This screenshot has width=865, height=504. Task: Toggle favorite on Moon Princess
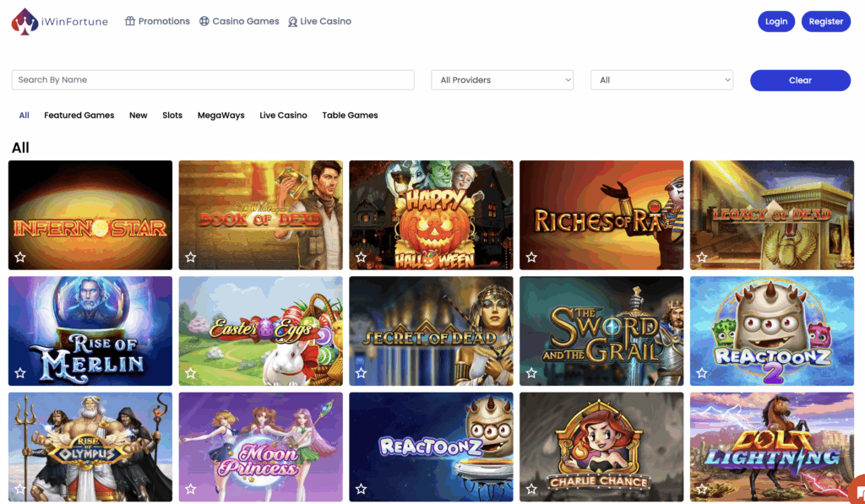[191, 488]
